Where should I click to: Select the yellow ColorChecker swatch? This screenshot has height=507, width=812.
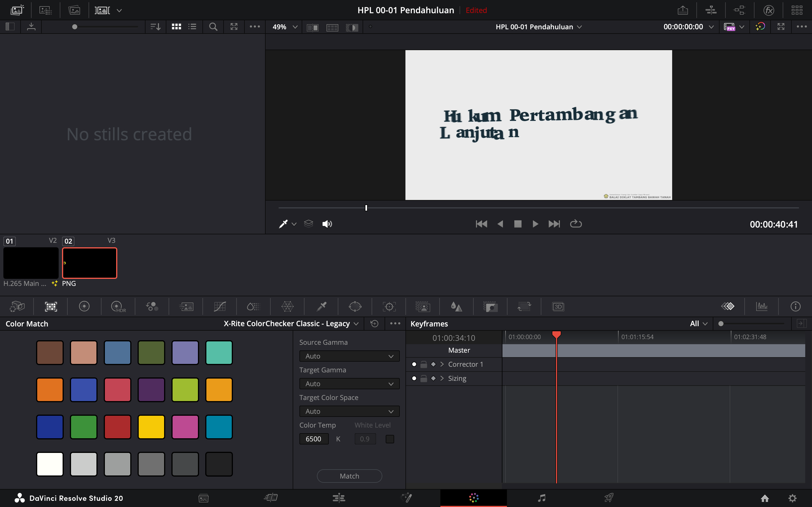[151, 427]
